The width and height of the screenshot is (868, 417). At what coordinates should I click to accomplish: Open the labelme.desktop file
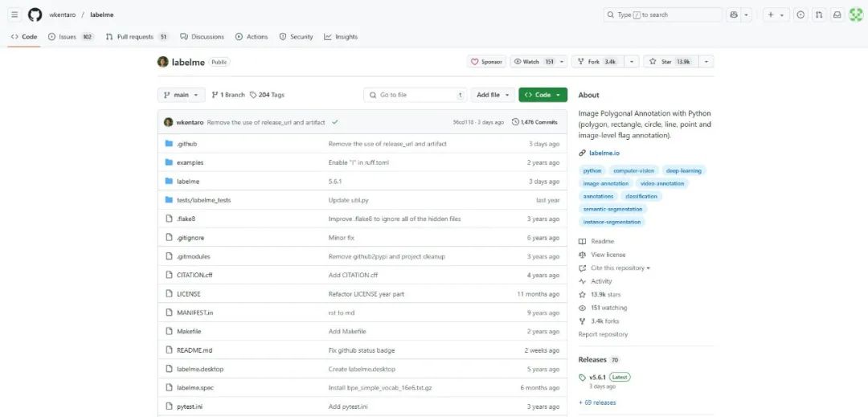click(x=200, y=370)
